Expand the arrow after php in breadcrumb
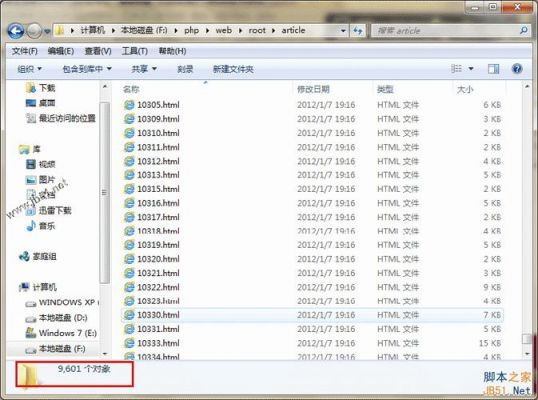Screen dimensions: 538x400 click(208, 31)
